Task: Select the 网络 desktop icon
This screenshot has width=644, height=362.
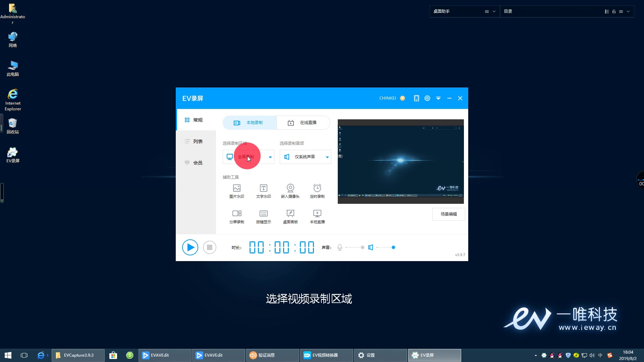Action: coord(13,40)
